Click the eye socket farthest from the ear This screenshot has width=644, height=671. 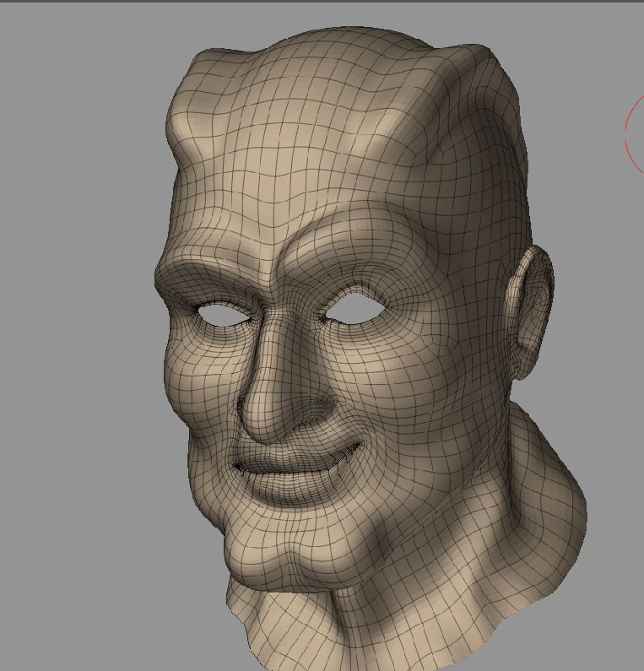[224, 316]
